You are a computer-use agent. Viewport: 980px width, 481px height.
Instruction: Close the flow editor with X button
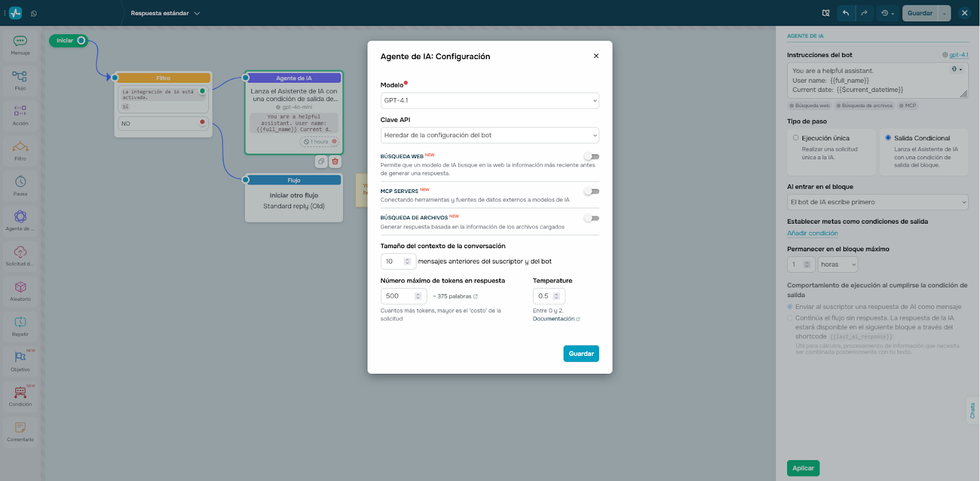965,13
